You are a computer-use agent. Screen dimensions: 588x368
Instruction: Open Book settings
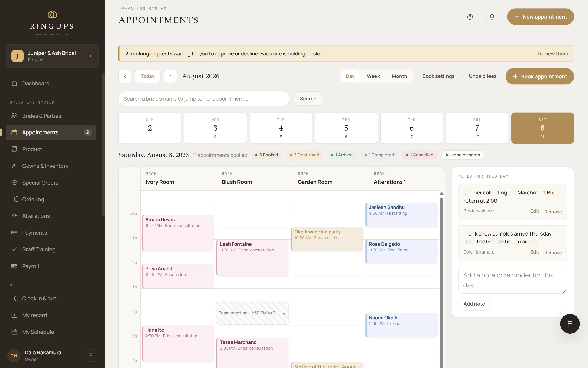tap(438, 76)
